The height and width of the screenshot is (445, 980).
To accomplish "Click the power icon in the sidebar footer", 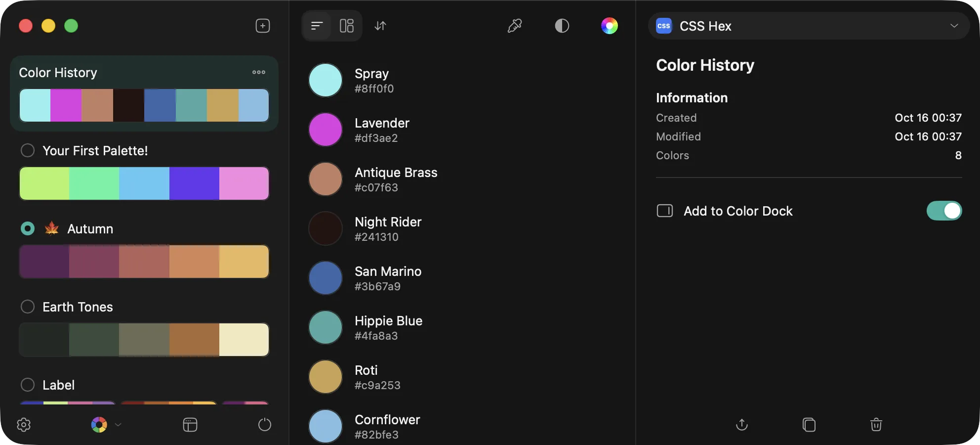I will (x=265, y=425).
